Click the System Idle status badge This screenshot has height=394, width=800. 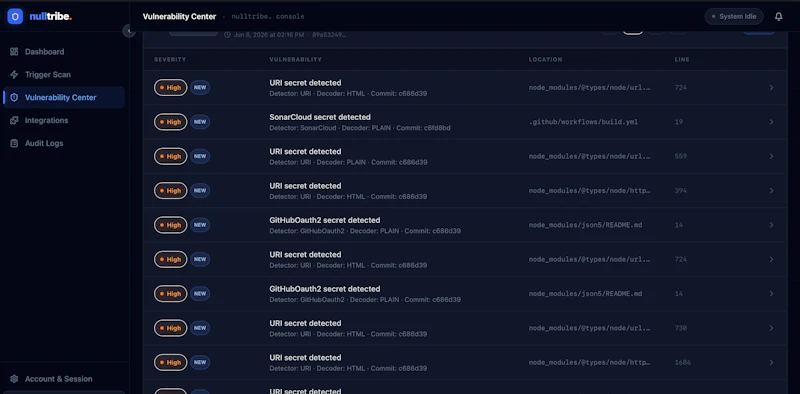(x=734, y=16)
